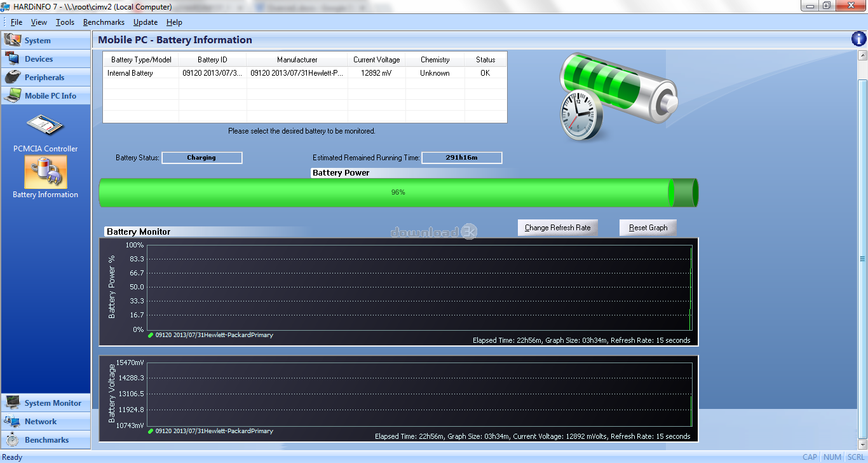Click the Mobile PC - Battery Information heading
The height and width of the screenshot is (463, 868).
click(175, 40)
